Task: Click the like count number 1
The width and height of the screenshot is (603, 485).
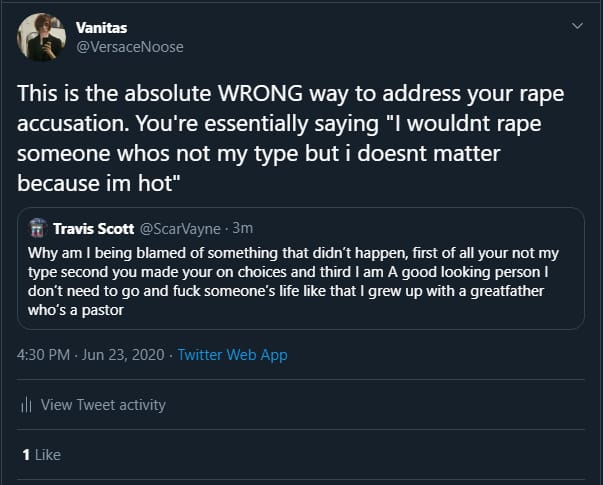Action: click(26, 455)
